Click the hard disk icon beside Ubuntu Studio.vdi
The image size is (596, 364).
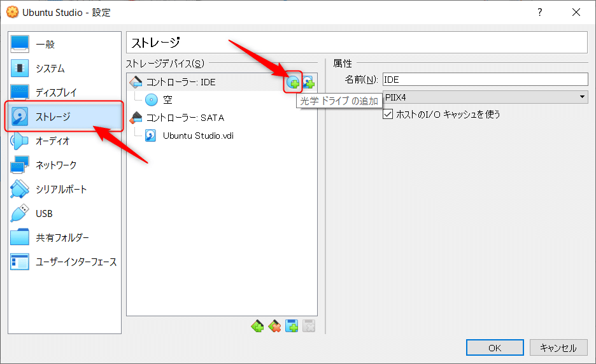point(150,136)
